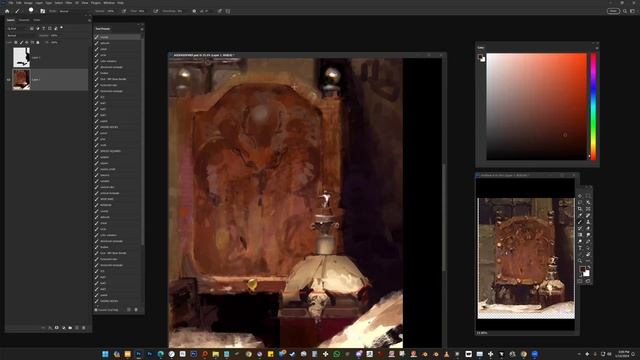Select the Crop tool
Viewport: 640px width, 360px height.
click(580, 209)
